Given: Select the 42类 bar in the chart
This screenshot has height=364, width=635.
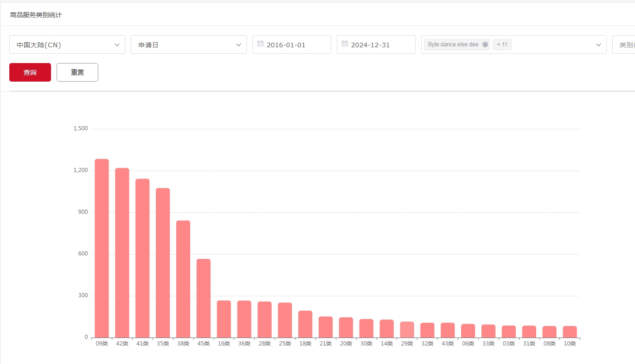Looking at the screenshot, I should click(122, 253).
